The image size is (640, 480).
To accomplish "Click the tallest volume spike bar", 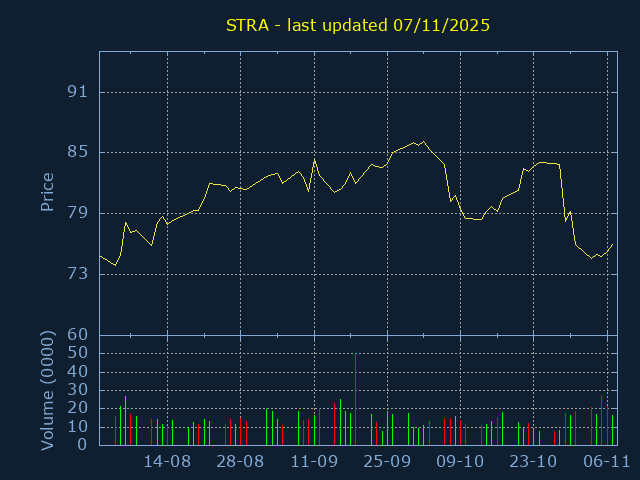I will [x=355, y=400].
